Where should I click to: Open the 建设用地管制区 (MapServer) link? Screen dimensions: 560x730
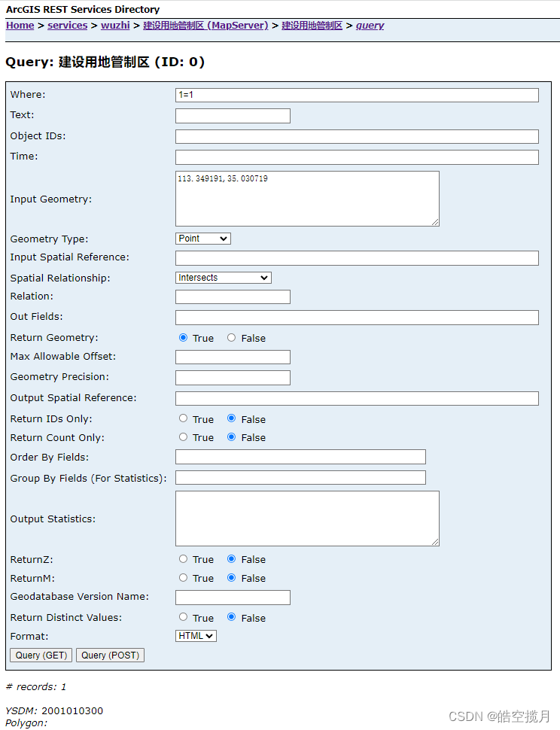click(205, 25)
